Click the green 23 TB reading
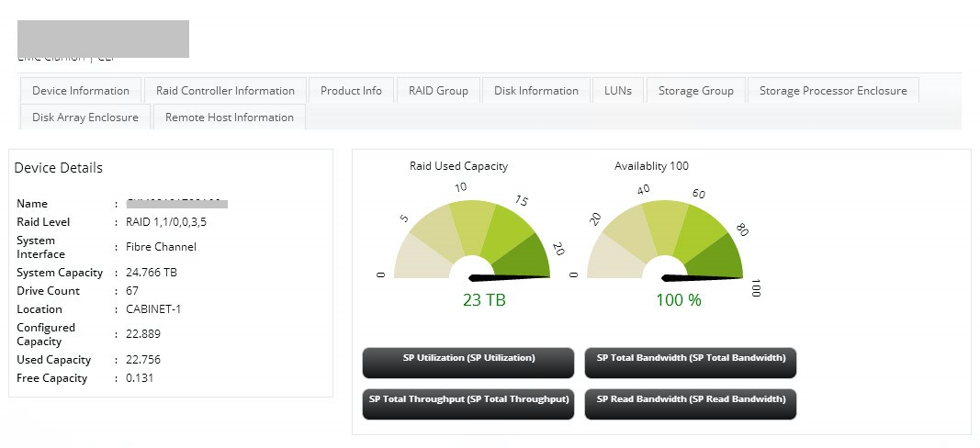The width and height of the screenshot is (980, 448). [x=484, y=300]
